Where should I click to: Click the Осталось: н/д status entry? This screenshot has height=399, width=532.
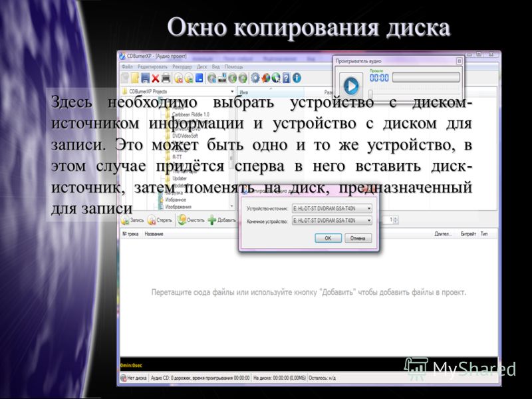click(x=322, y=378)
